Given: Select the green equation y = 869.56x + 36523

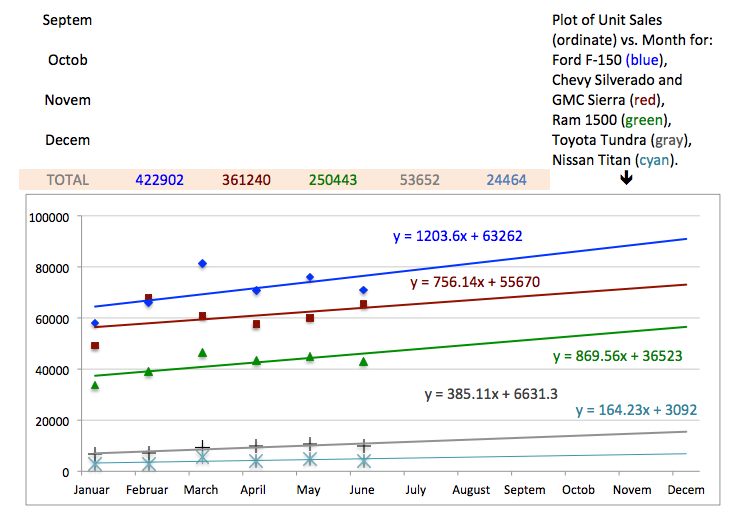Looking at the screenshot, I should tap(617, 355).
